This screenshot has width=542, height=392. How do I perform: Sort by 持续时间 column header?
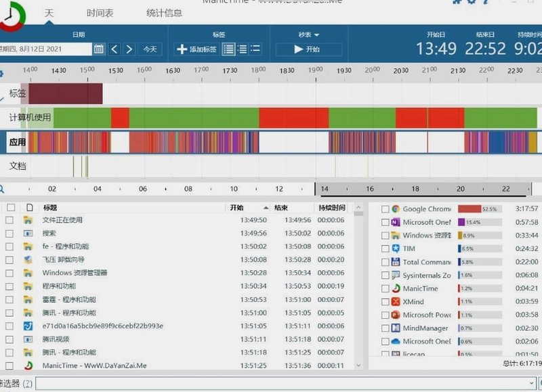(x=332, y=208)
